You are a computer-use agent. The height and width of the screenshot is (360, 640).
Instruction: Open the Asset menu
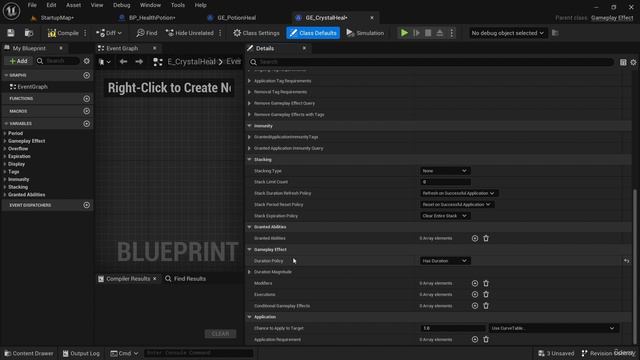pyautogui.click(x=73, y=5)
